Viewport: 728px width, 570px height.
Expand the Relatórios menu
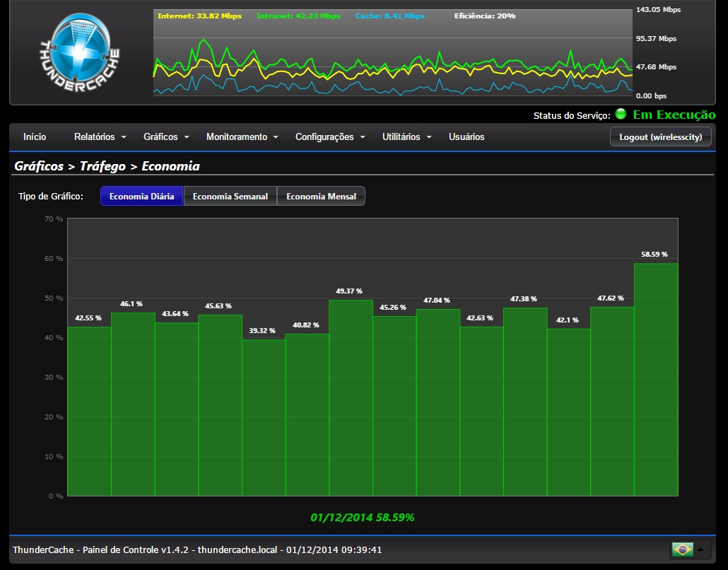(100, 137)
